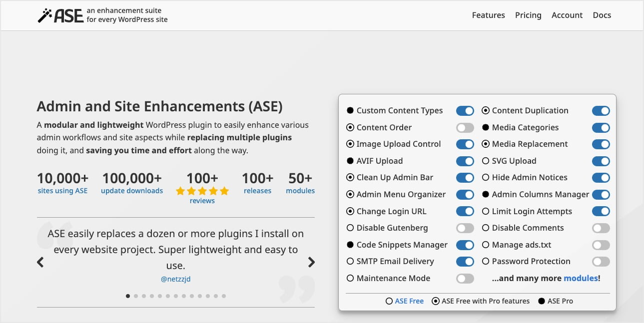This screenshot has height=323, width=644.
Task: Enable the Disable Comments toggle
Action: point(601,228)
